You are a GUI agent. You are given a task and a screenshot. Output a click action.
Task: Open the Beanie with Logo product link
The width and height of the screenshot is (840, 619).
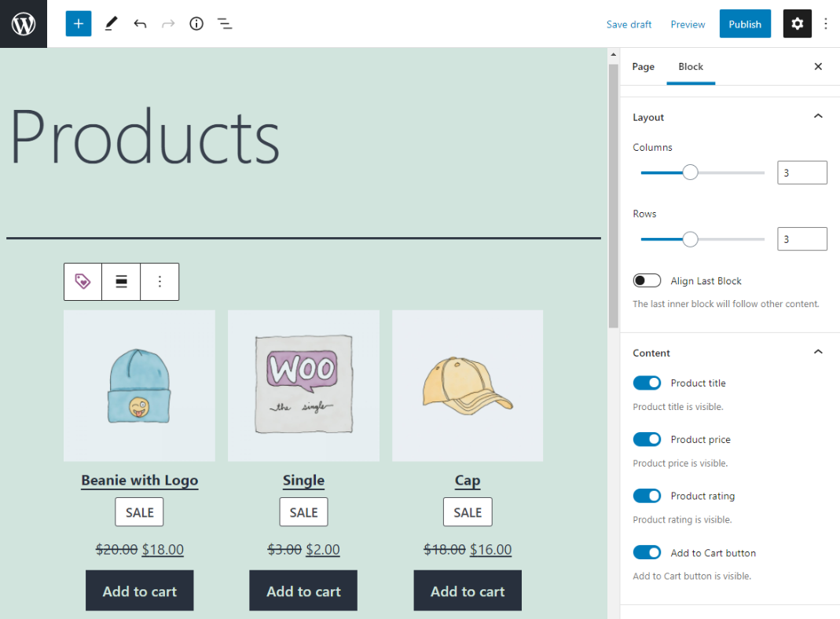pyautogui.click(x=139, y=480)
